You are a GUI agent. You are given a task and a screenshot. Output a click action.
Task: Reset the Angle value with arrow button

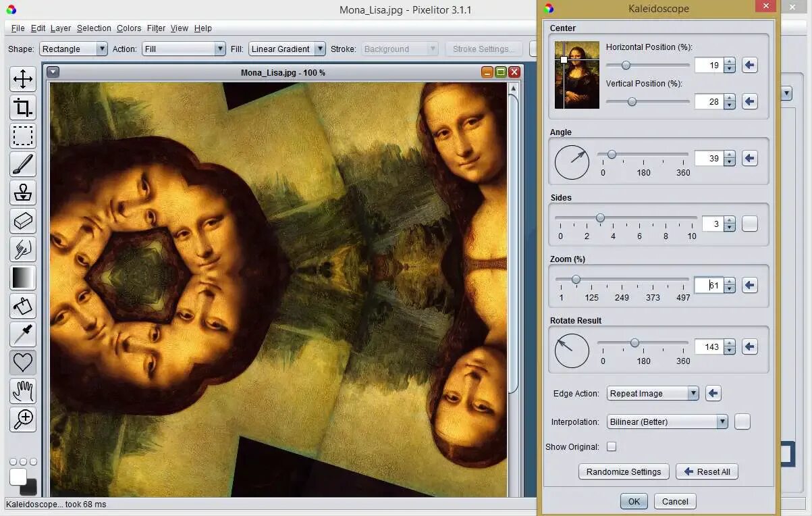pyautogui.click(x=749, y=158)
